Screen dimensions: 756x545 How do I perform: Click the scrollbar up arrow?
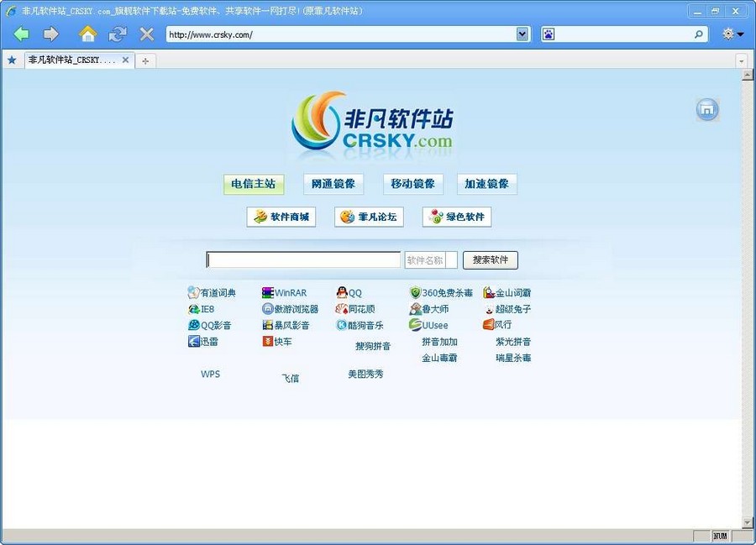748,75
